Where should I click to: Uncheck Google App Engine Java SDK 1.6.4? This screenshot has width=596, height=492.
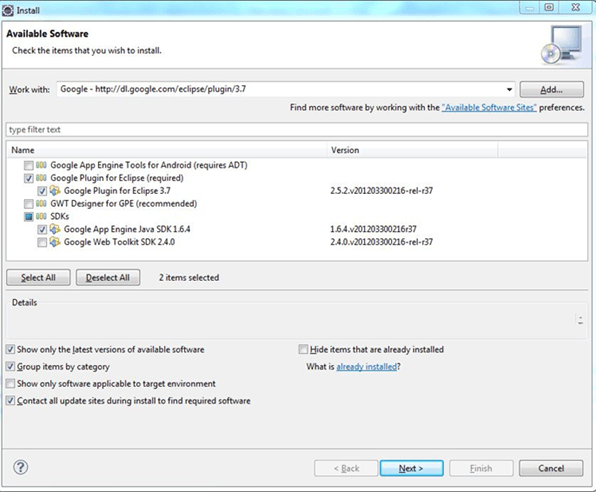click(42, 229)
